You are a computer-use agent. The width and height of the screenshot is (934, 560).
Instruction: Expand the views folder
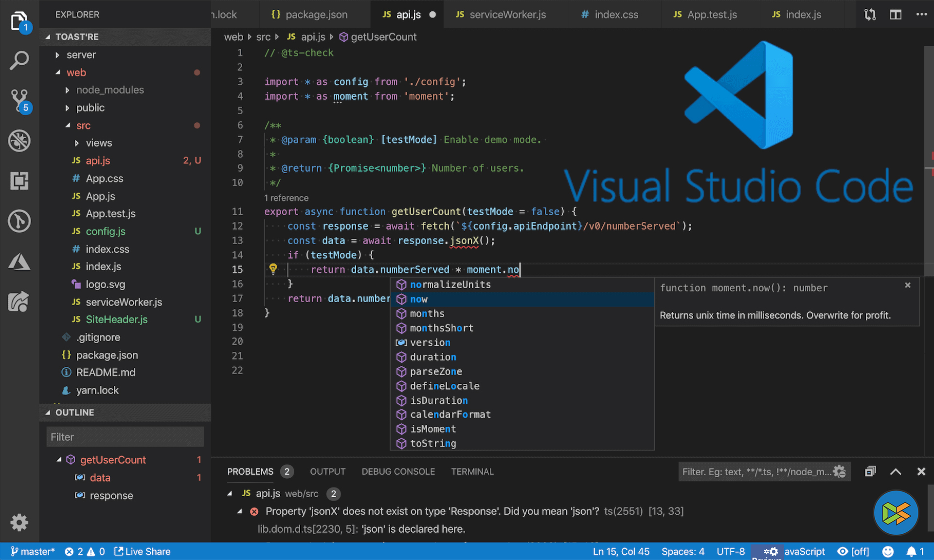pos(98,143)
